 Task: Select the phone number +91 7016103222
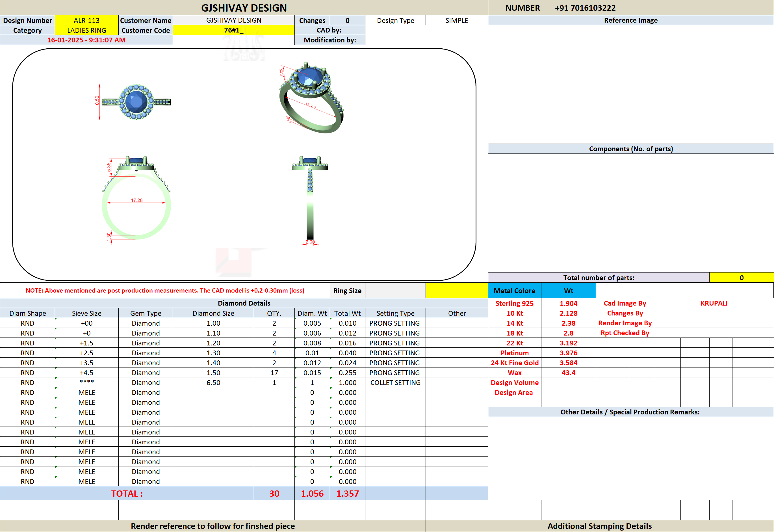tap(585, 8)
